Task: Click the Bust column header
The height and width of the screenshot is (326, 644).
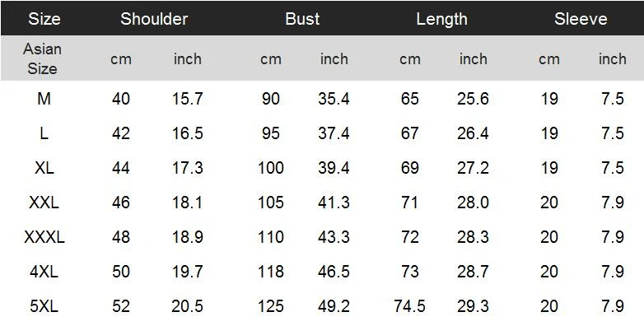Action: tap(302, 19)
